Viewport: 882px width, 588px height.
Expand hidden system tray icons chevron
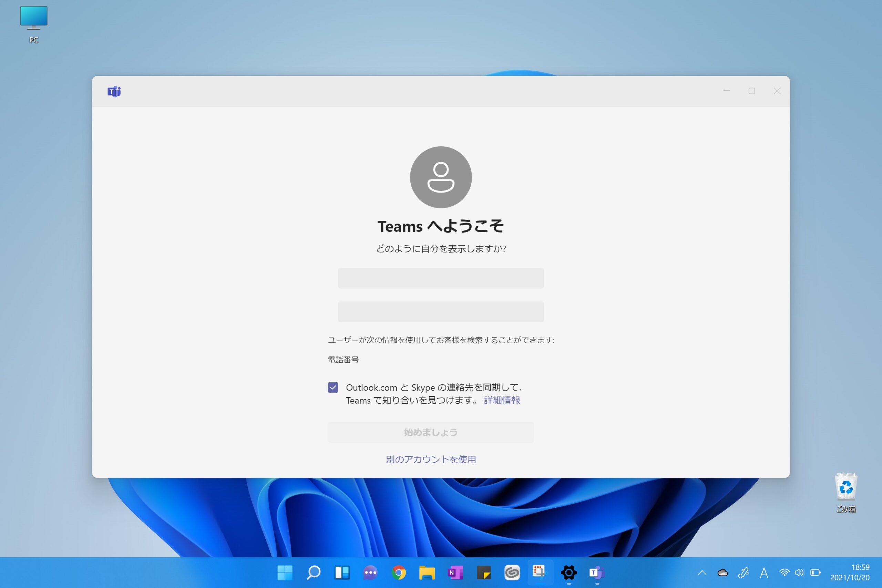coord(702,572)
